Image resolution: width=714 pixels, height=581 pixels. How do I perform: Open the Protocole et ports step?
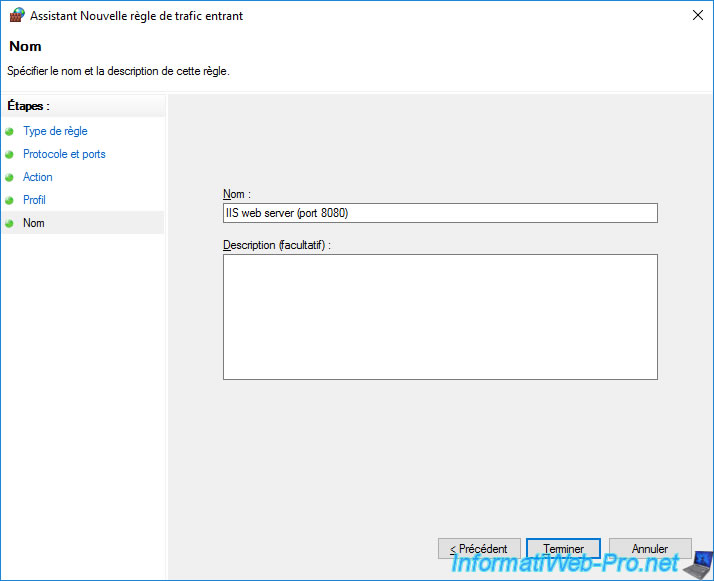click(x=64, y=154)
